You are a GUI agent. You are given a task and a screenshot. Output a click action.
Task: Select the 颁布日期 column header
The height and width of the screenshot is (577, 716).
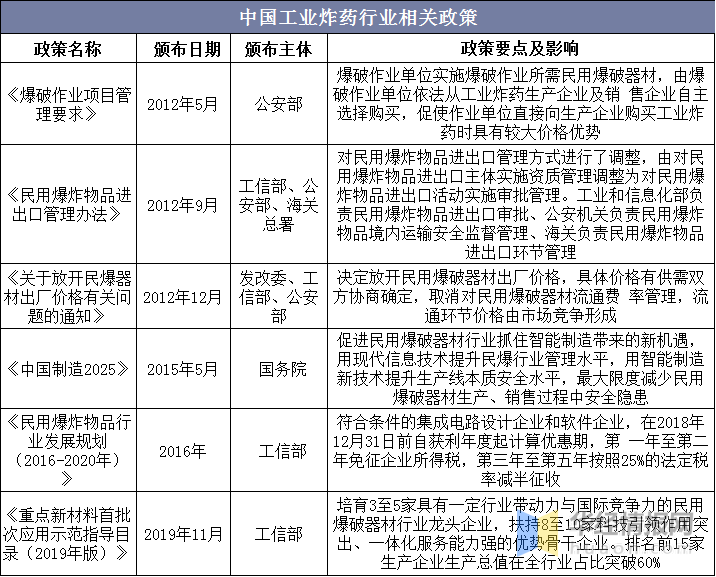pos(187,49)
